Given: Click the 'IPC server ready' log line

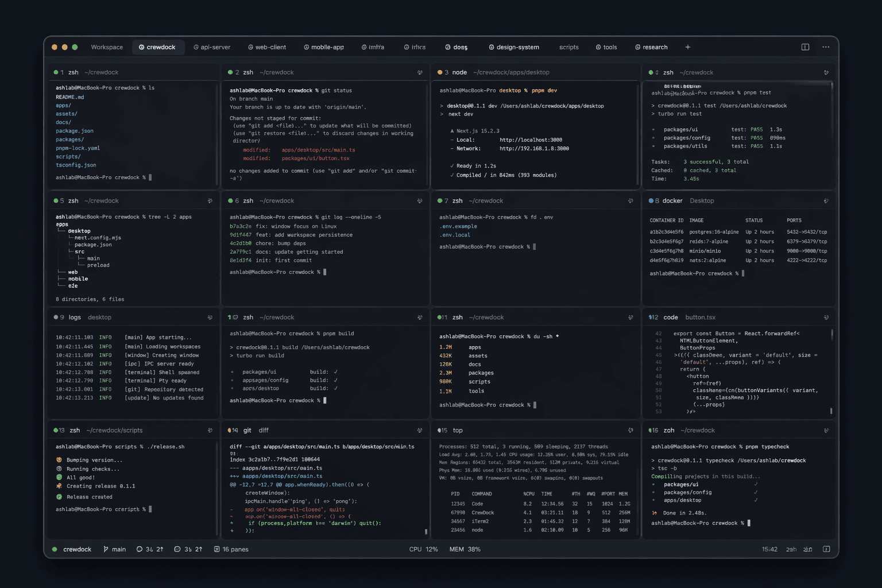Looking at the screenshot, I should click(x=125, y=364).
